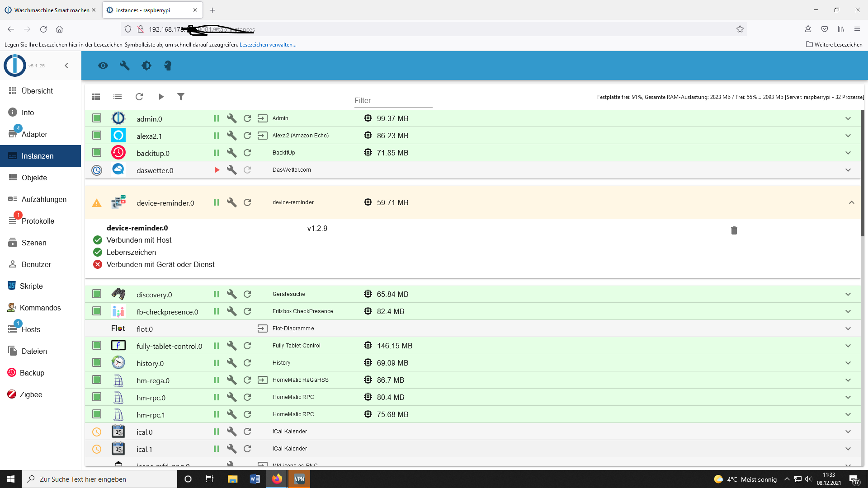Image resolution: width=868 pixels, height=488 pixels.
Task: Show only running instances play filter
Action: pos(161,97)
